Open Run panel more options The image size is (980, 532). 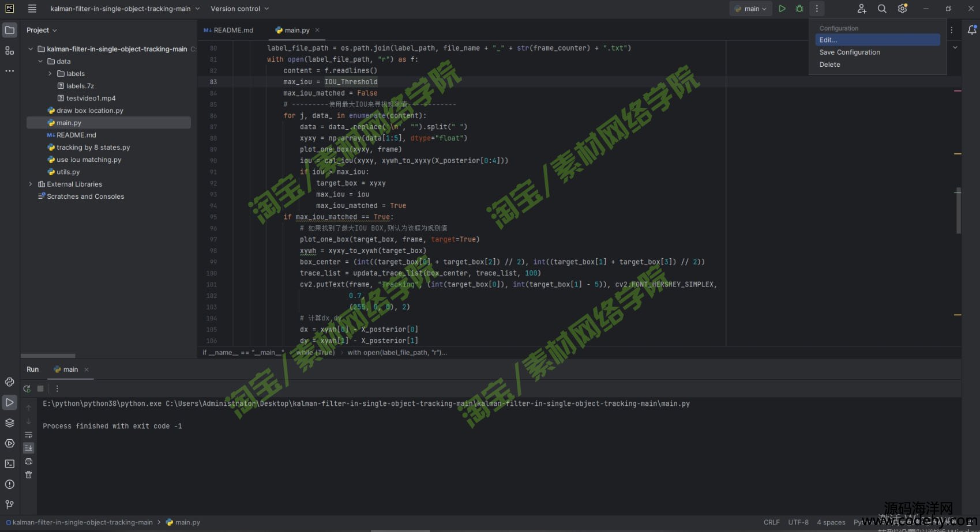tap(57, 388)
